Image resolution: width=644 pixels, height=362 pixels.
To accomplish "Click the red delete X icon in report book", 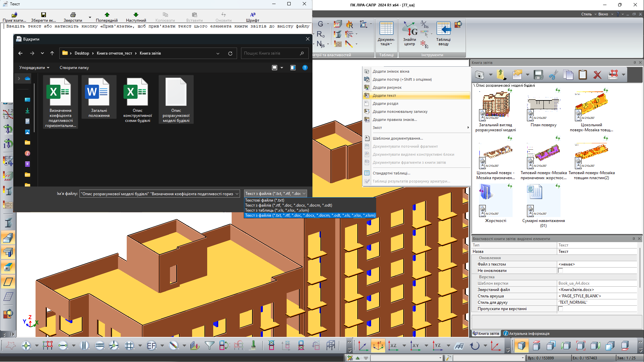I will 597,75.
